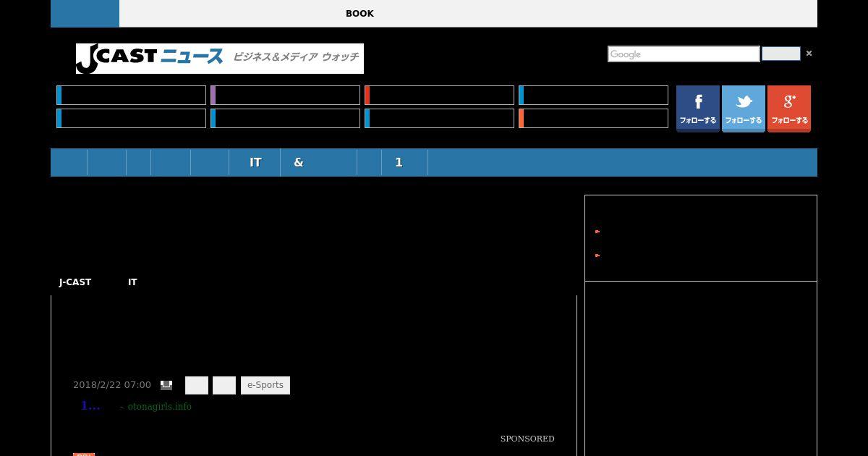This screenshot has height=456, width=868.
Task: Follow J-CAST on Twitter
Action: 744,109
